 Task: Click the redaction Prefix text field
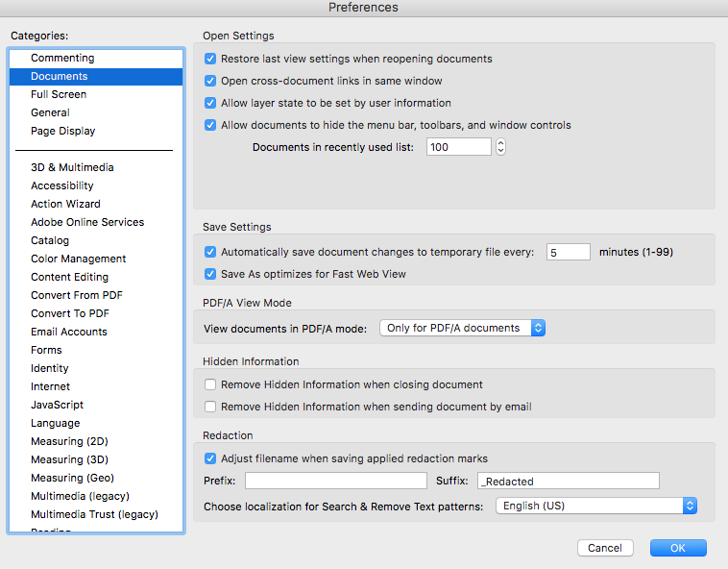pyautogui.click(x=335, y=481)
